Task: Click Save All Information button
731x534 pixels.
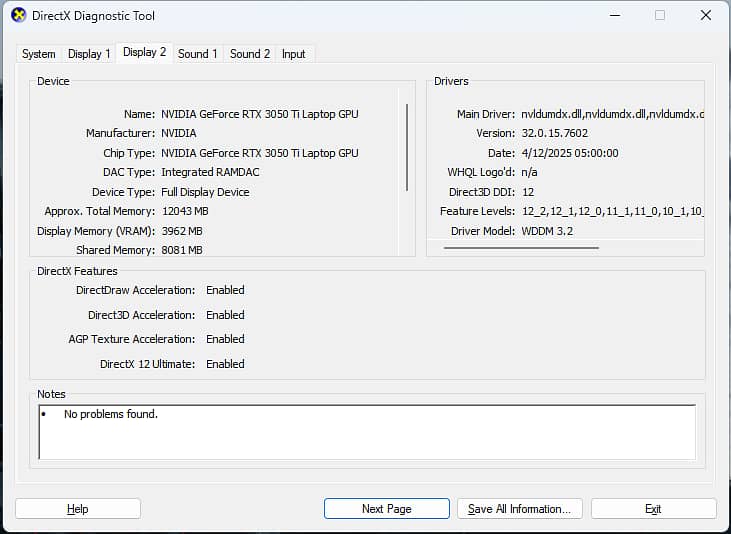Action: click(x=519, y=508)
